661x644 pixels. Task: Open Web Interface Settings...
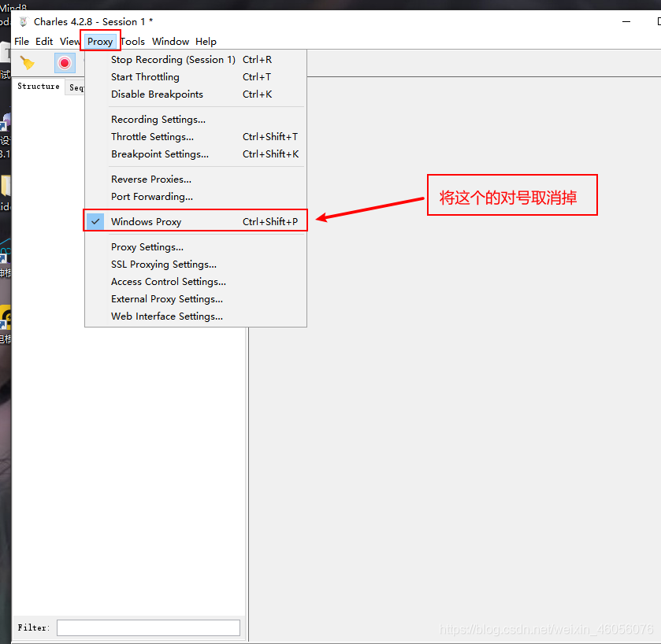[x=195, y=316]
